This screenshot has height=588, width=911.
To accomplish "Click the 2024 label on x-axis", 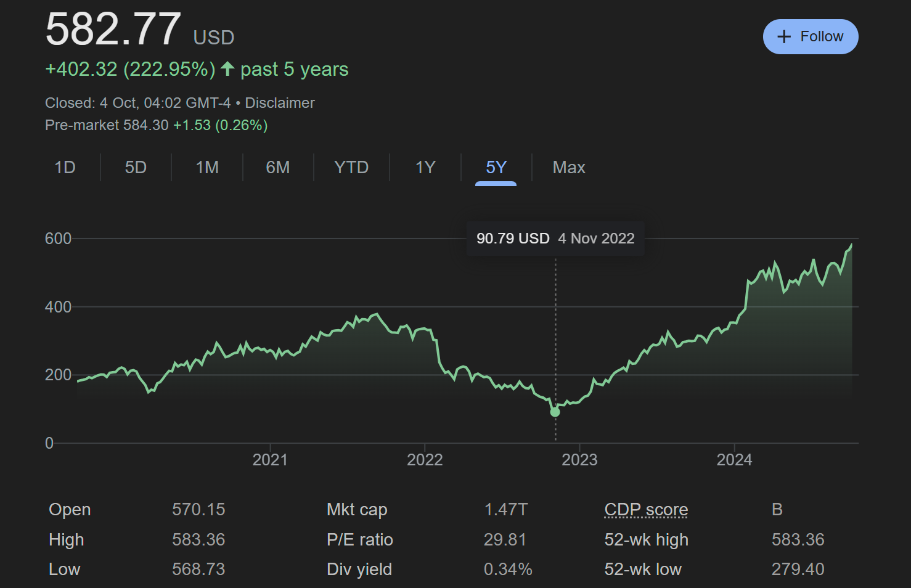I will pos(734,460).
